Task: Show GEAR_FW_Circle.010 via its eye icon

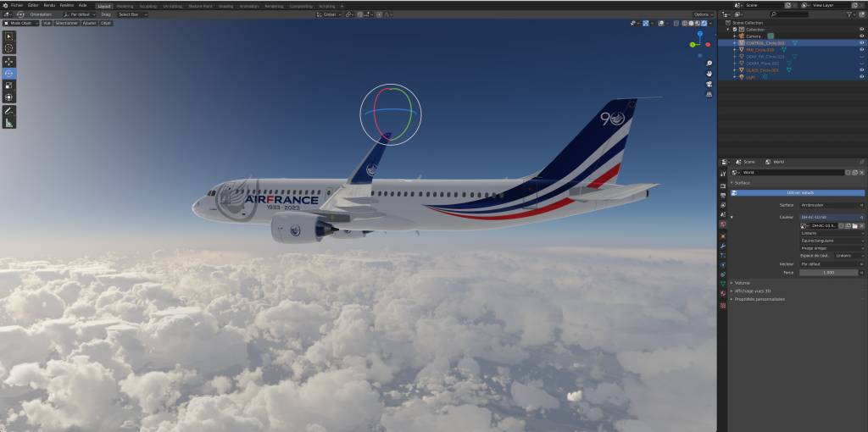Action: click(x=861, y=57)
